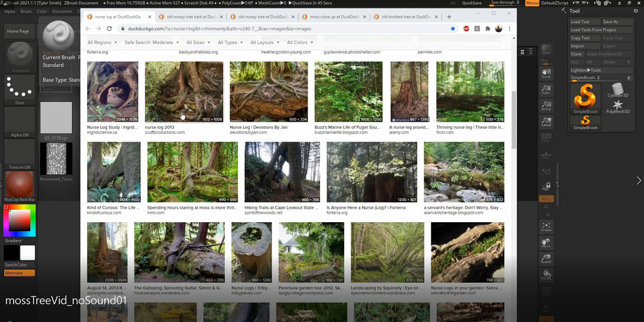The height and width of the screenshot is (322, 644).
Task: Toggle ZBrush local symmetry L.Sym
Action: (x=546, y=171)
